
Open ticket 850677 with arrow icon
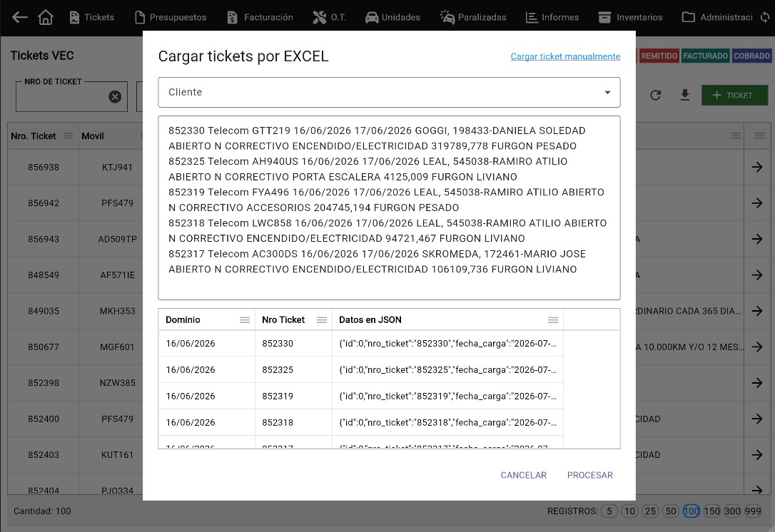coord(756,347)
